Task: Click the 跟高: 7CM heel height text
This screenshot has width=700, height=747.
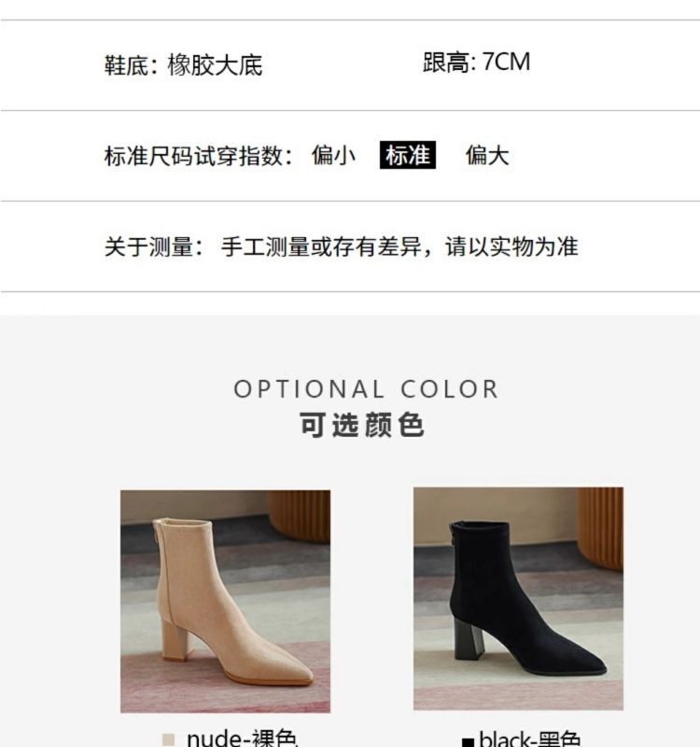Action: (x=477, y=63)
